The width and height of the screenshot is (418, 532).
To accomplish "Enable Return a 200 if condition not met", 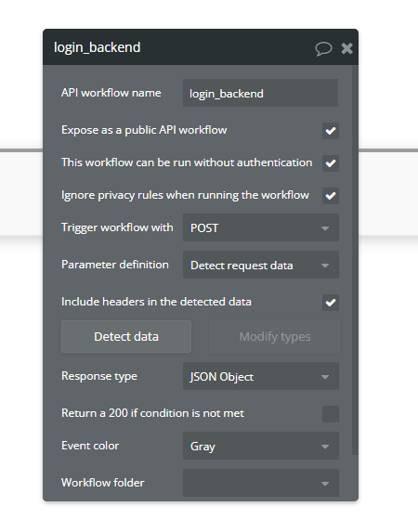I will (x=331, y=414).
